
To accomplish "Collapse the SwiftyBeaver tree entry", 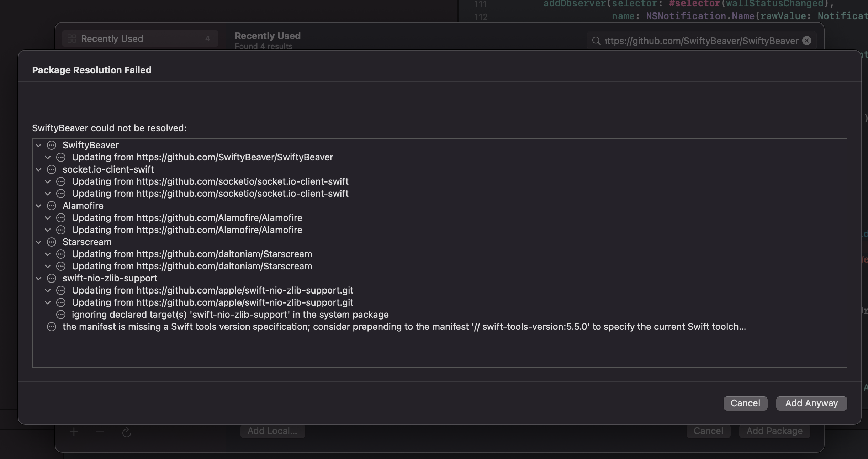I will pyautogui.click(x=39, y=145).
